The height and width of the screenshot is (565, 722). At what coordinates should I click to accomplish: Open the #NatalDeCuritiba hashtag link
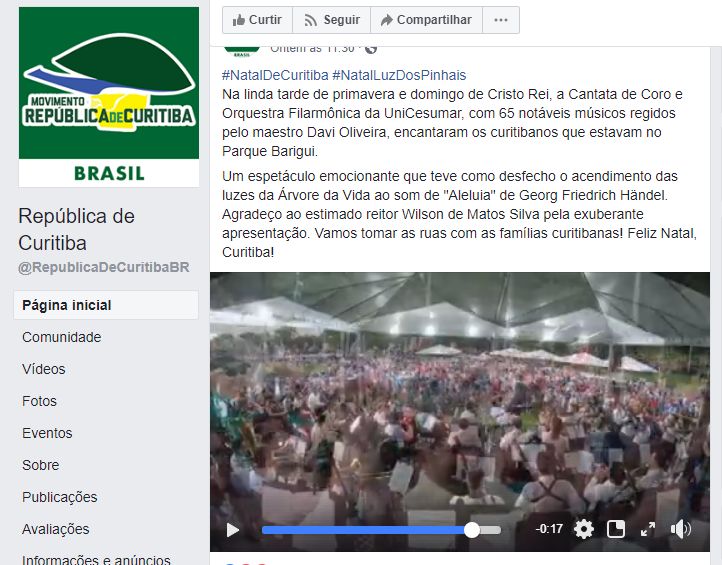275,75
